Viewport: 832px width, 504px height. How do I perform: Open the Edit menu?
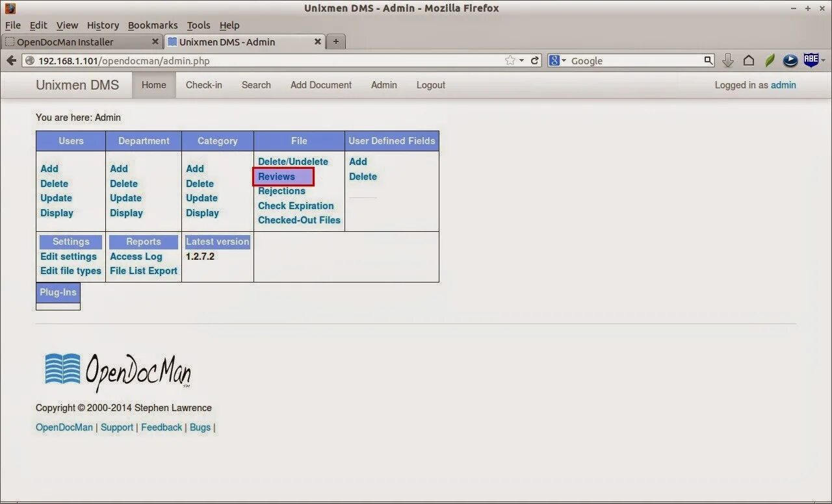(38, 25)
